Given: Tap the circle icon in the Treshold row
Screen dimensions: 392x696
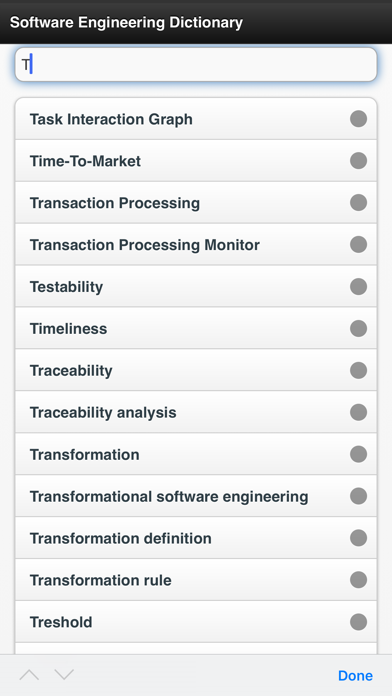Looking at the screenshot, I should point(358,622).
